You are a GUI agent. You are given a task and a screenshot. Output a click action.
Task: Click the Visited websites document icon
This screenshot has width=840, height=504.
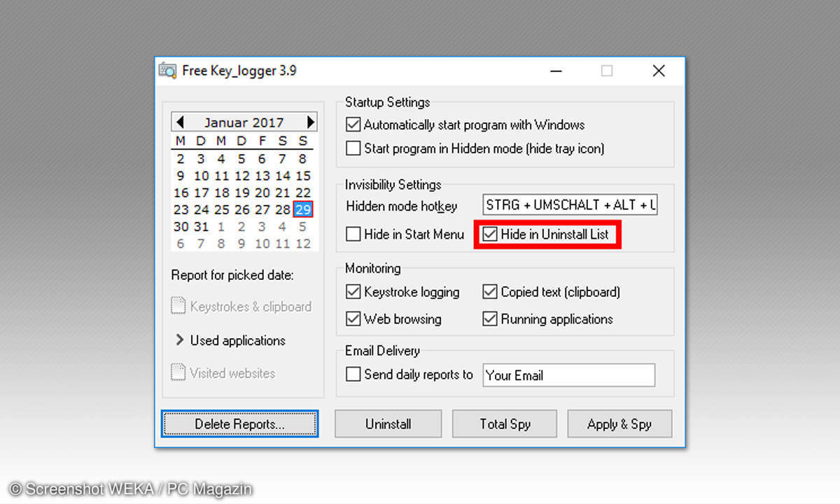click(178, 373)
